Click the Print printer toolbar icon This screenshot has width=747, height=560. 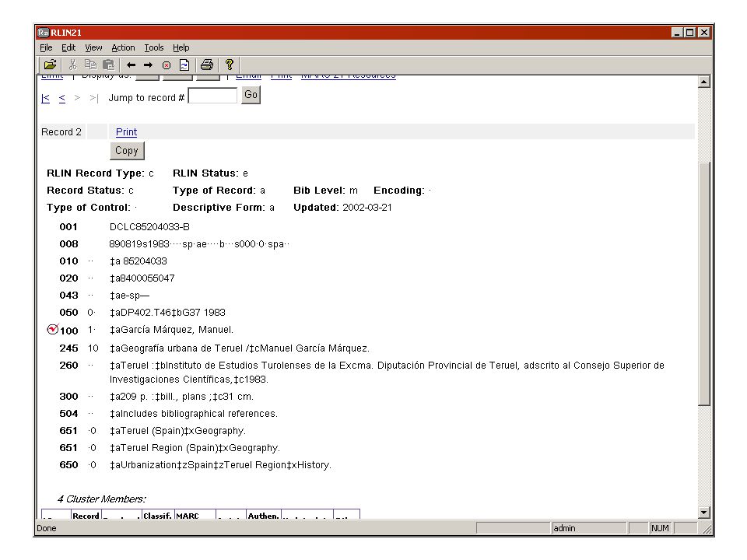pos(207,65)
